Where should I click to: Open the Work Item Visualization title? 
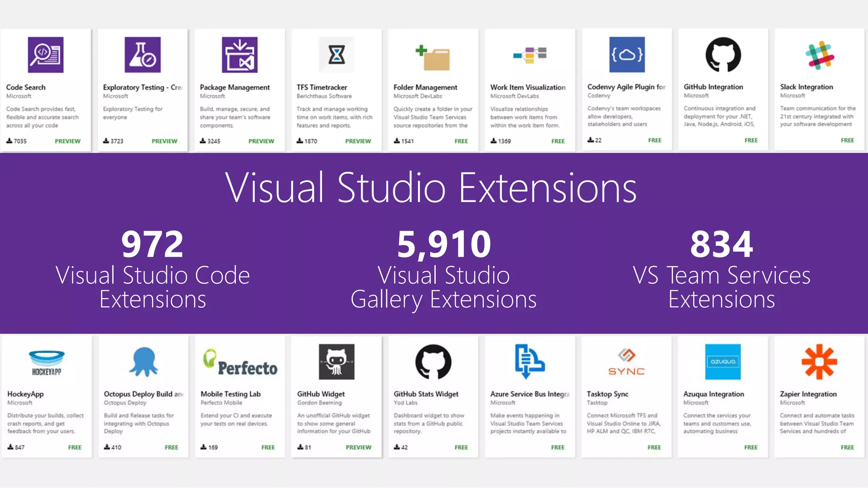pyautogui.click(x=528, y=87)
